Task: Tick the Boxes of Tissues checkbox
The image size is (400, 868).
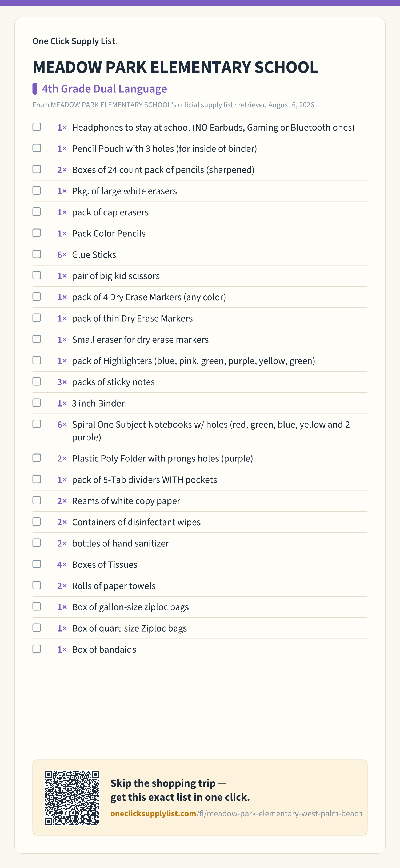Action: pyautogui.click(x=37, y=564)
